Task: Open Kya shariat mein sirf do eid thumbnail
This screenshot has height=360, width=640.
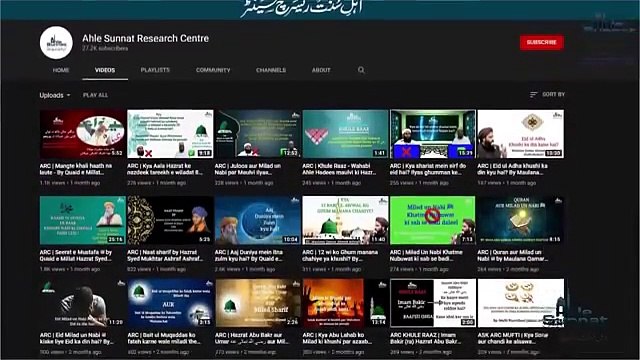Action: tap(433, 134)
